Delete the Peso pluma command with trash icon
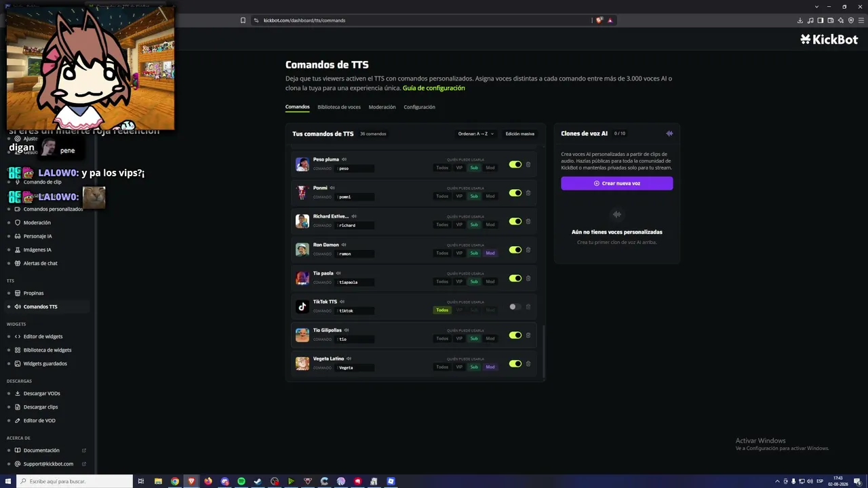Image resolution: width=868 pixels, height=488 pixels. 528,165
